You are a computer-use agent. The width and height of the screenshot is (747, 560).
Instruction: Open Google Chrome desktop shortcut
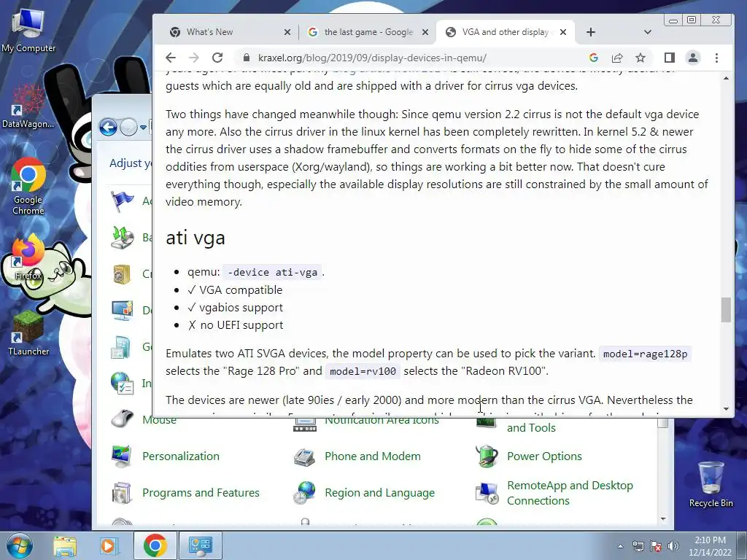click(28, 187)
